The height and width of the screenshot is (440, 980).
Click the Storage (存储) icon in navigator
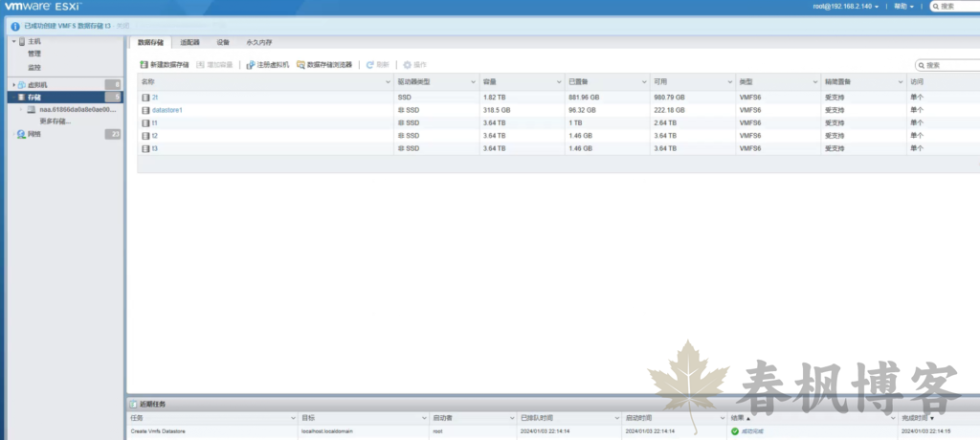tap(21, 98)
